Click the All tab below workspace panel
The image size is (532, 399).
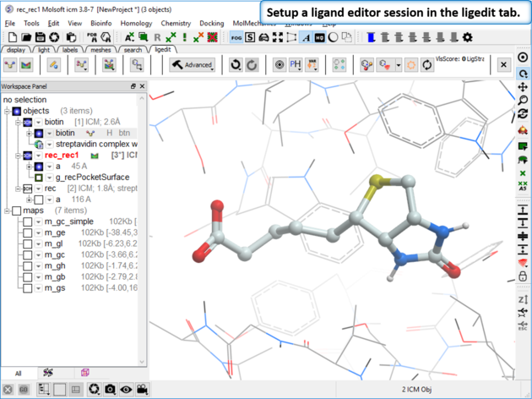pyautogui.click(x=18, y=373)
